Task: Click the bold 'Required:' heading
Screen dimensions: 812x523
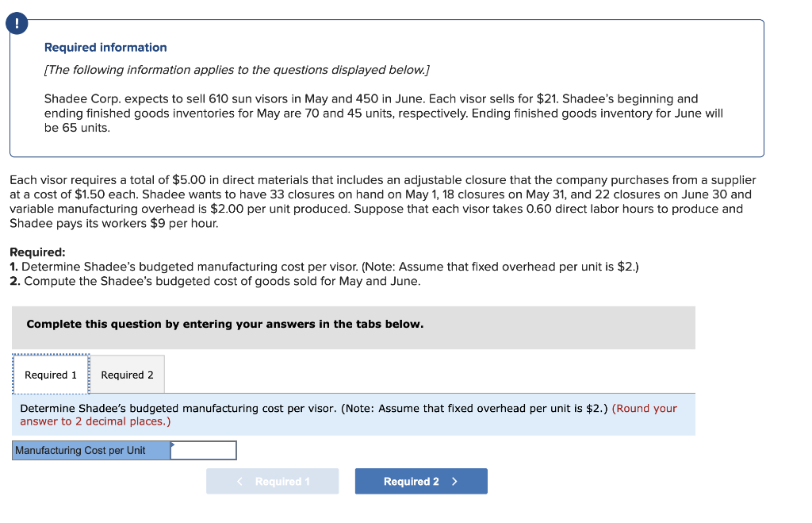Action: [37, 252]
